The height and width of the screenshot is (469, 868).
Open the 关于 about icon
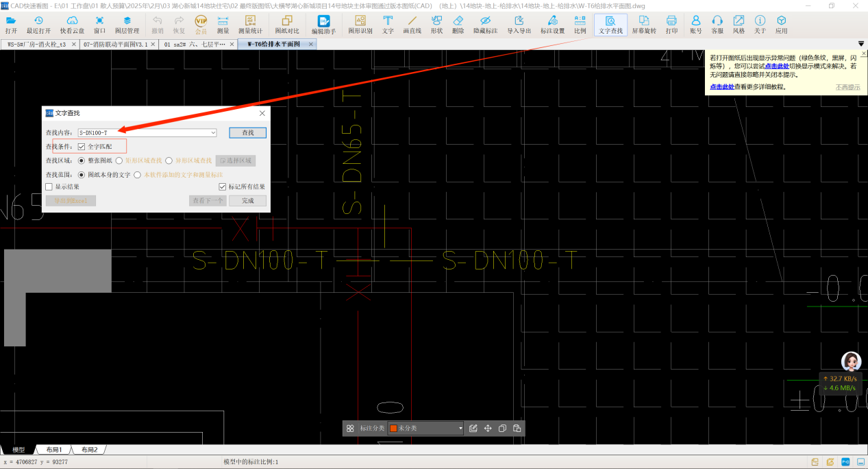click(760, 25)
